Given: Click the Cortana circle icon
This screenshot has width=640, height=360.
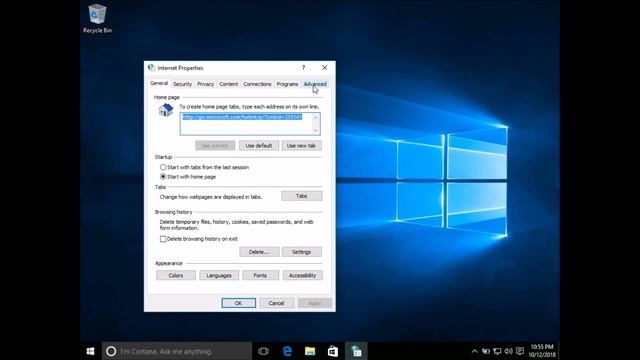Looking at the screenshot, I should [111, 351].
